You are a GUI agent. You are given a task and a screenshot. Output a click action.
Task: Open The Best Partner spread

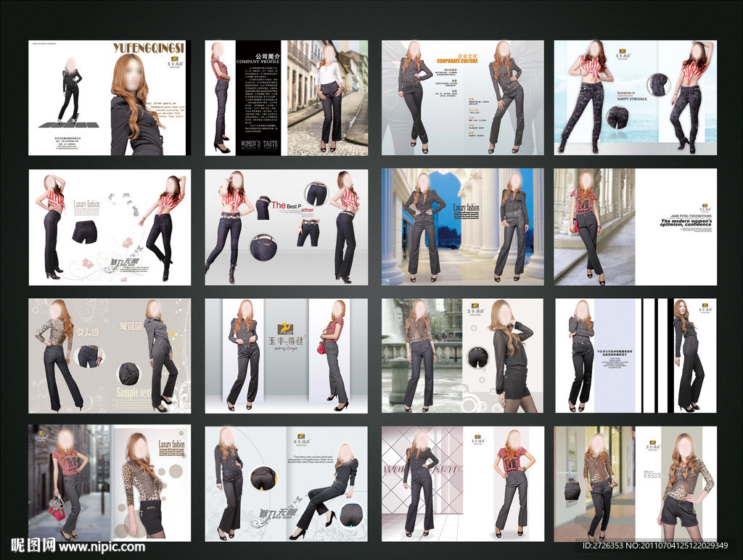(286, 228)
